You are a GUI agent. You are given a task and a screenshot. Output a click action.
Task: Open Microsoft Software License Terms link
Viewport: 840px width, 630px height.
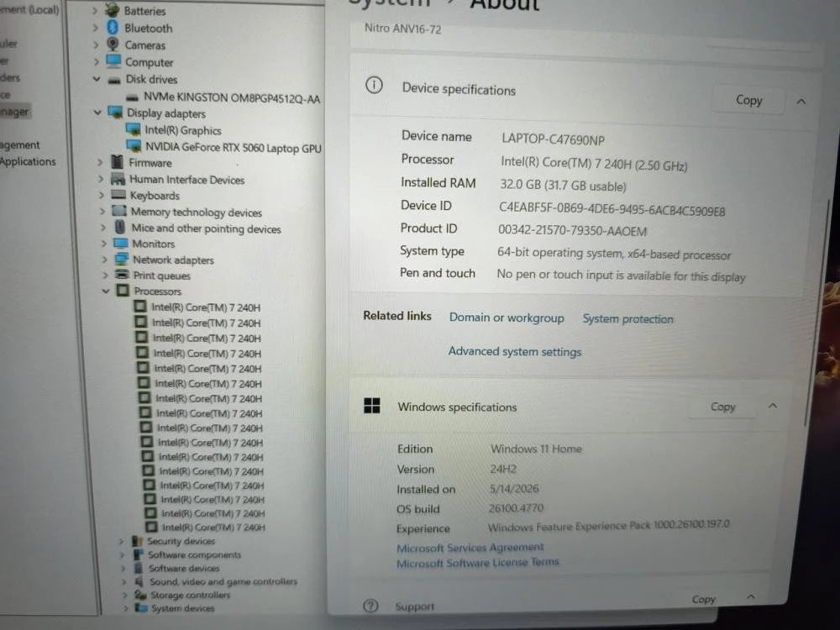coord(477,563)
